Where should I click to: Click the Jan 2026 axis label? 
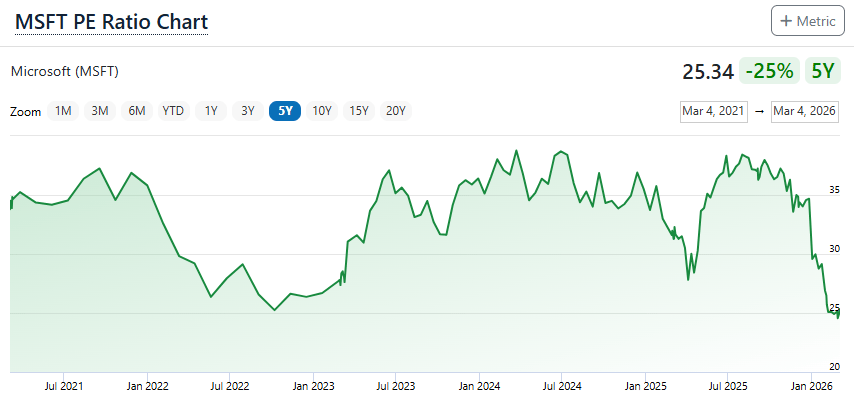812,387
